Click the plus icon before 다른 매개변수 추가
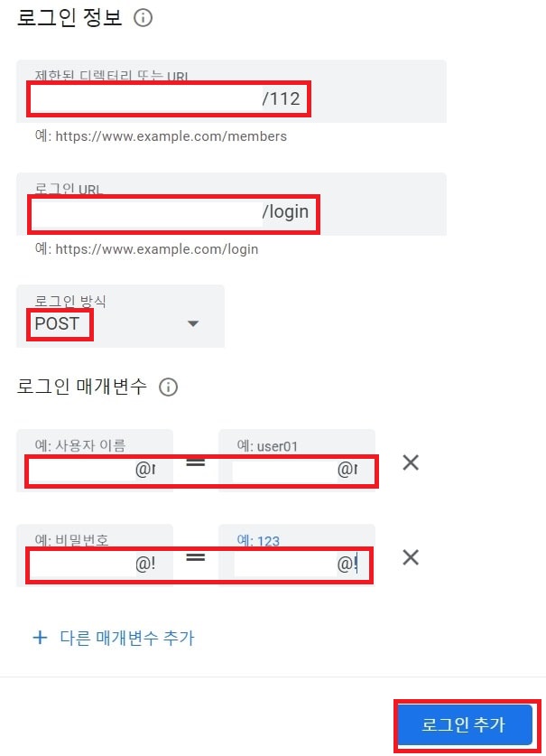Screen dimensions: 546x756 [40, 638]
